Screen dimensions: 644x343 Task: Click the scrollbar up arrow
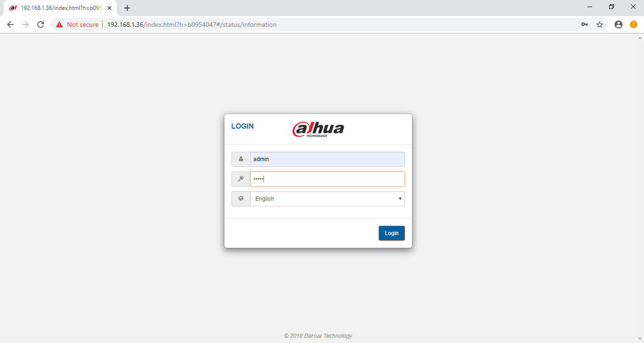[640, 37]
